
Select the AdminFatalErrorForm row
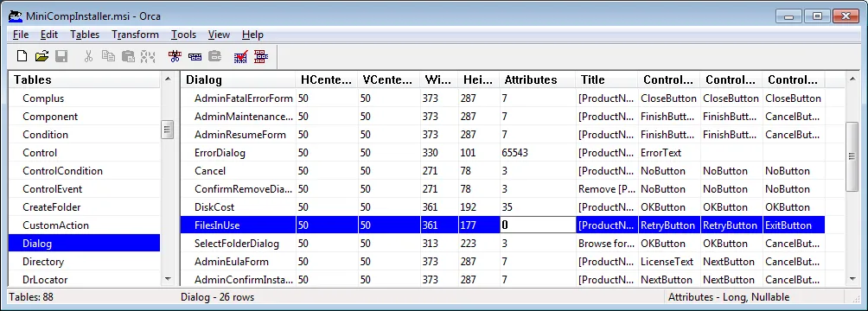tap(502, 98)
